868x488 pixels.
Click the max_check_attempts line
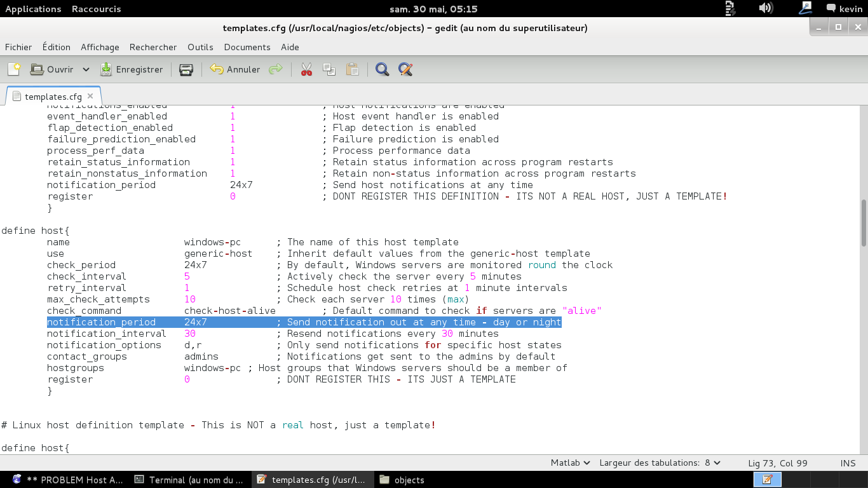coord(258,299)
